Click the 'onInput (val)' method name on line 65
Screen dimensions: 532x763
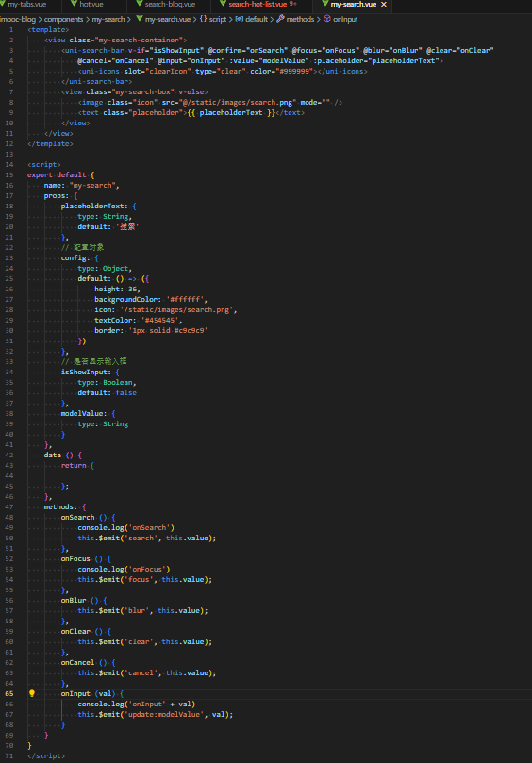pyautogui.click(x=88, y=693)
